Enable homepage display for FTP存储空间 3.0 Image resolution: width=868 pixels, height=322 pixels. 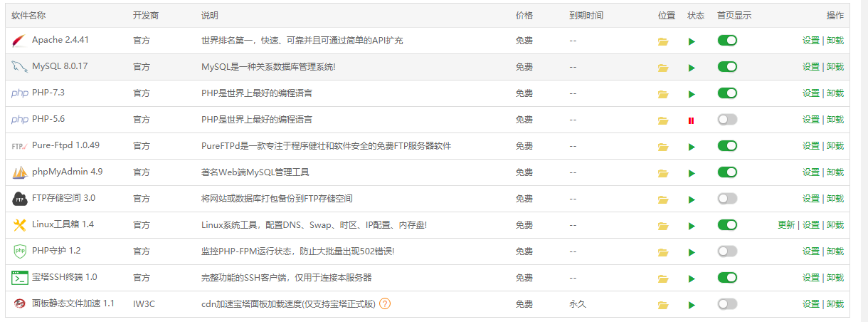(x=727, y=199)
